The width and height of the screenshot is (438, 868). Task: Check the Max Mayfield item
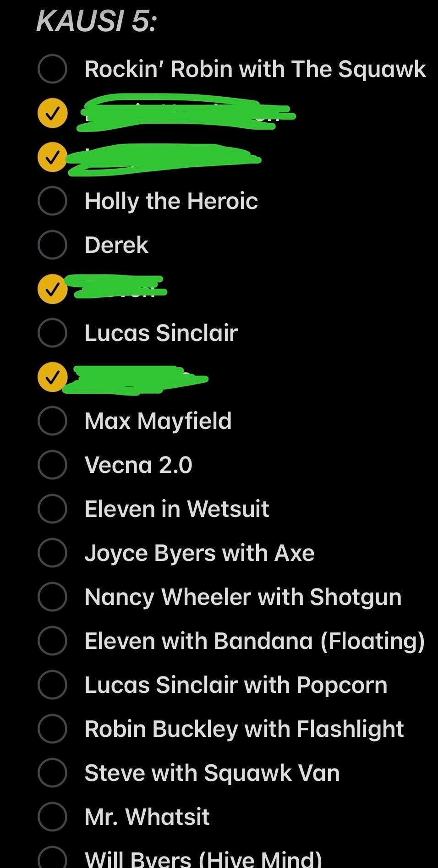(x=52, y=421)
